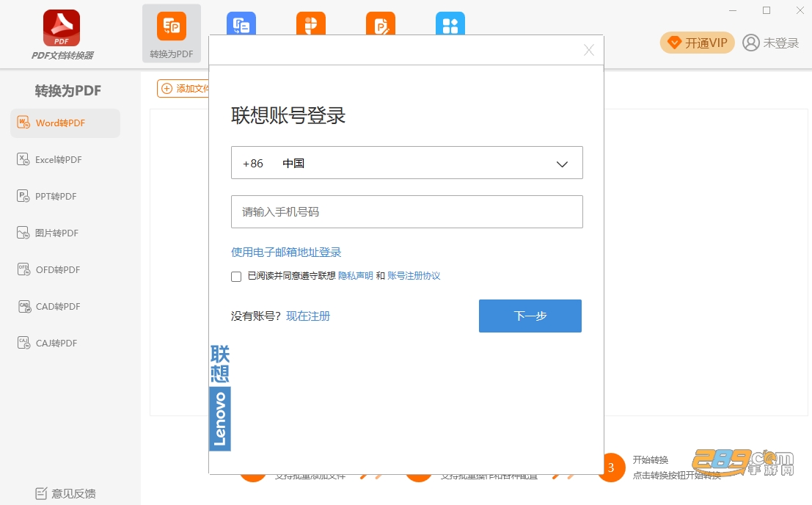Select Word转PDF in the sidebar

tap(65, 123)
